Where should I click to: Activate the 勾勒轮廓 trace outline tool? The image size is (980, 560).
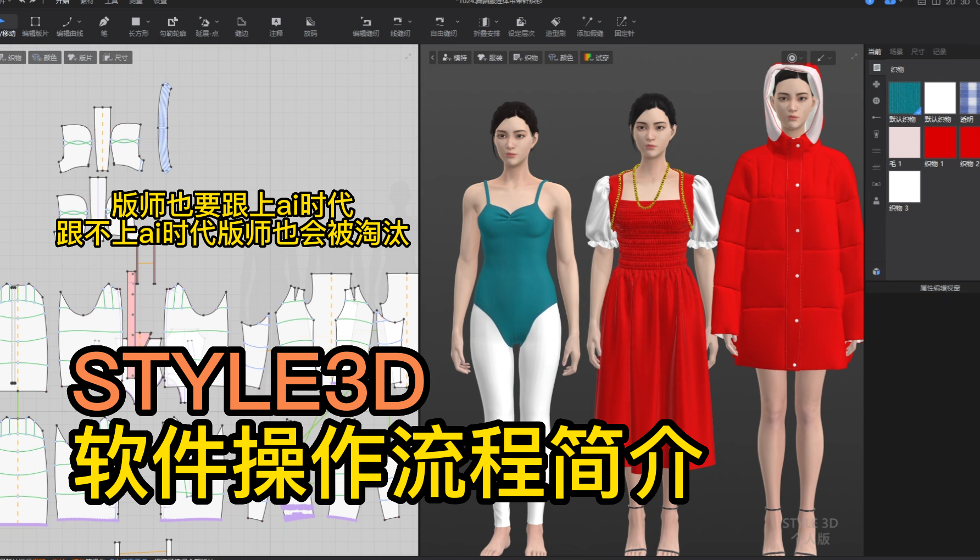coord(172,26)
